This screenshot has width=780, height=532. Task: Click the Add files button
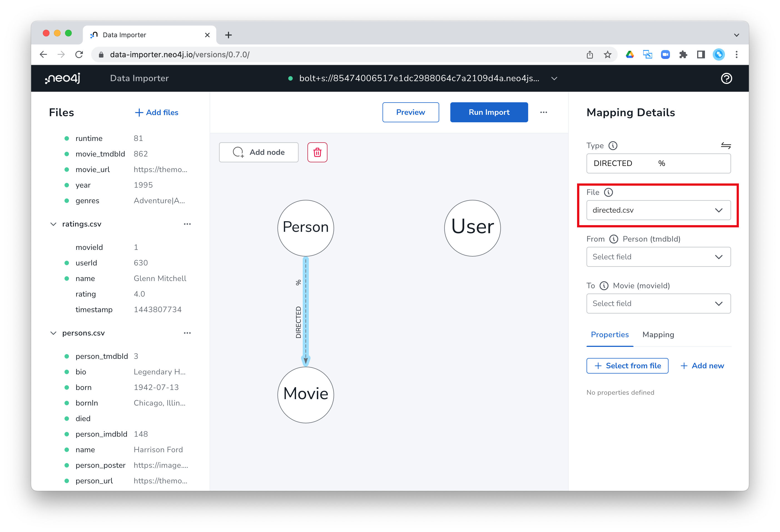[x=156, y=112]
